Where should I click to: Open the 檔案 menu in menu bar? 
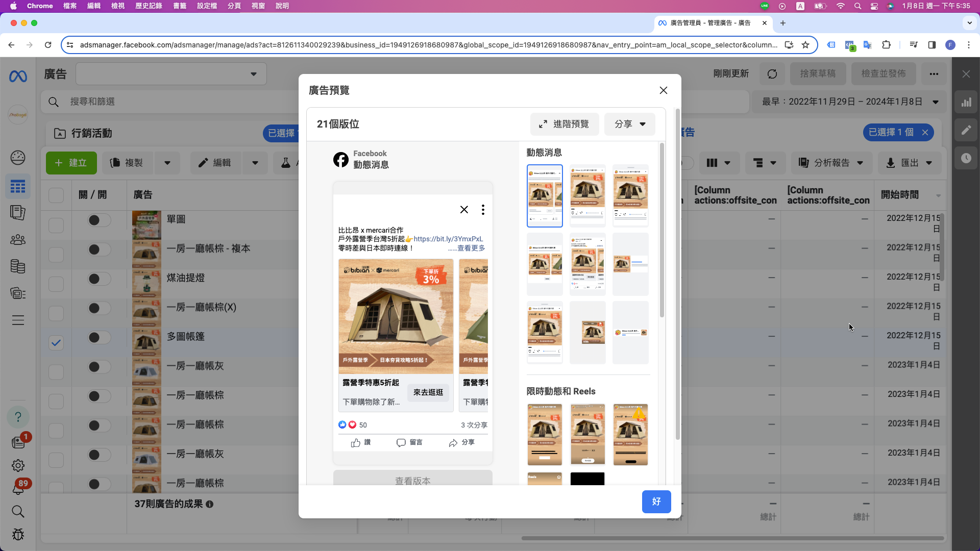pyautogui.click(x=69, y=6)
